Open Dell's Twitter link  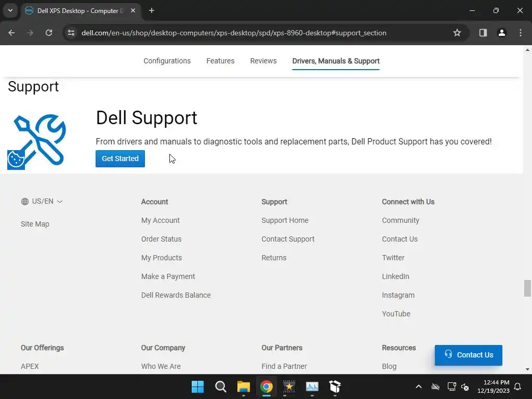click(x=393, y=258)
